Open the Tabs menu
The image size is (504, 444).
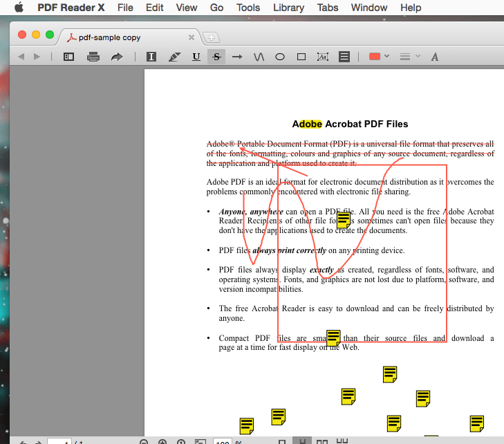(x=328, y=8)
